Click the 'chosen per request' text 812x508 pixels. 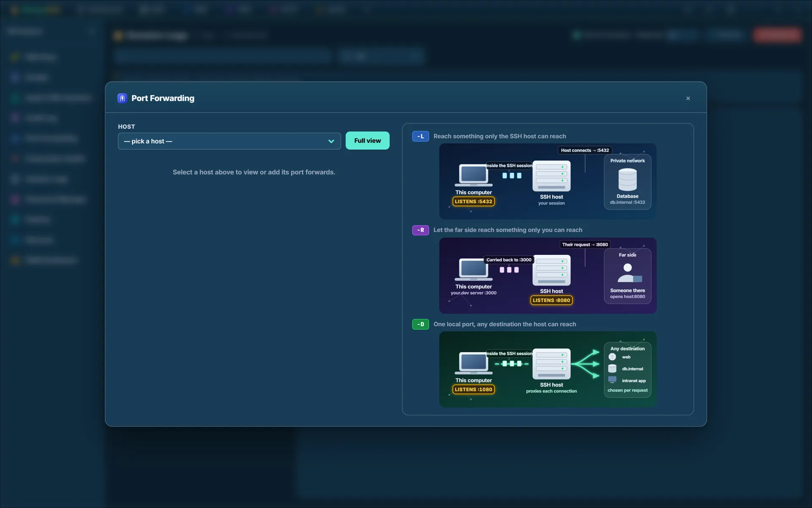(628, 390)
